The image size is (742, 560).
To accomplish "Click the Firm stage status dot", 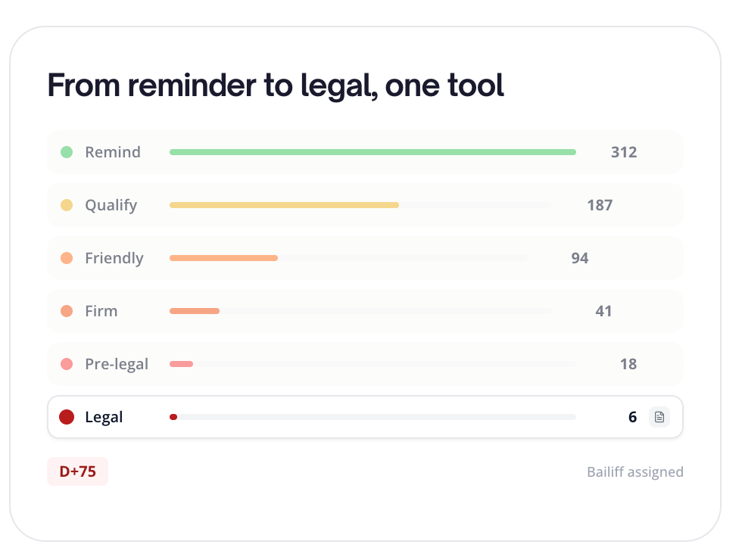I will 67,311.
